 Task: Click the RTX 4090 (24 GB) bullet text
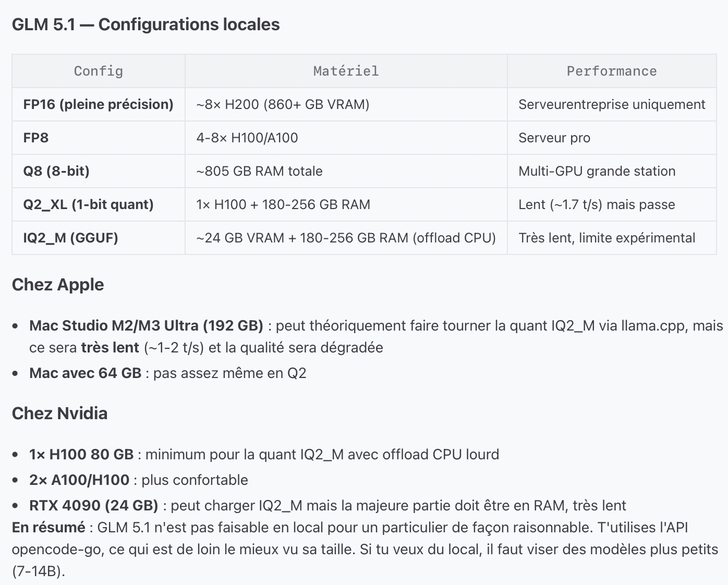(x=94, y=506)
